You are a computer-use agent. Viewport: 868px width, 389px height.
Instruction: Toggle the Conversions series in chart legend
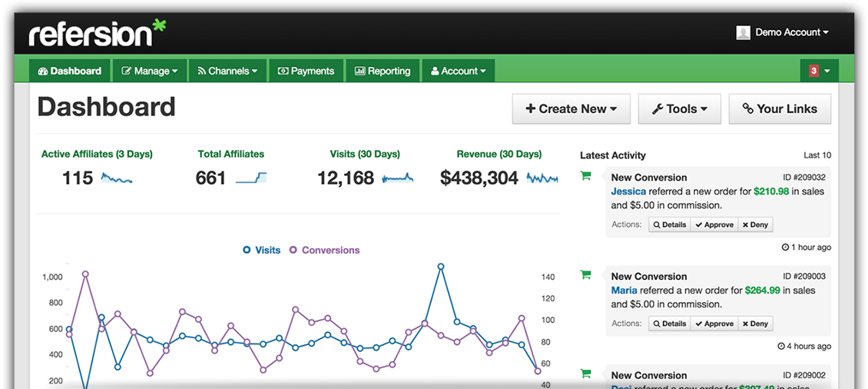[324, 250]
